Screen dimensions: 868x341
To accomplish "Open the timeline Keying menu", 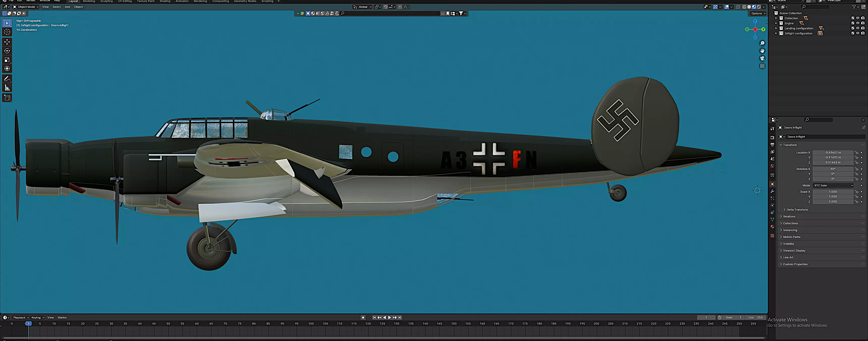I will point(37,318).
